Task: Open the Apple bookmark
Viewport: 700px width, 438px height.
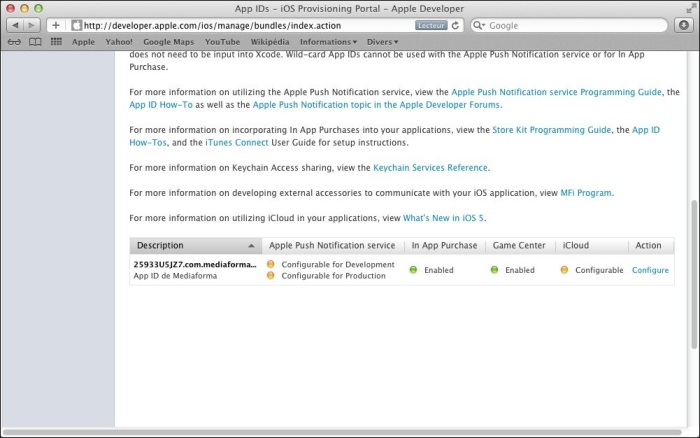Action: tap(83, 42)
